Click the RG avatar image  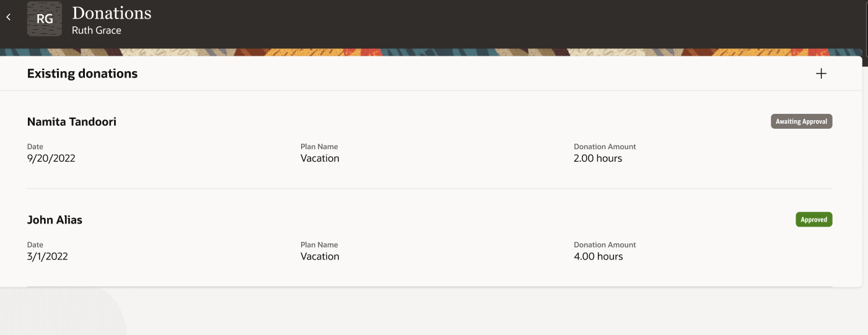click(45, 19)
